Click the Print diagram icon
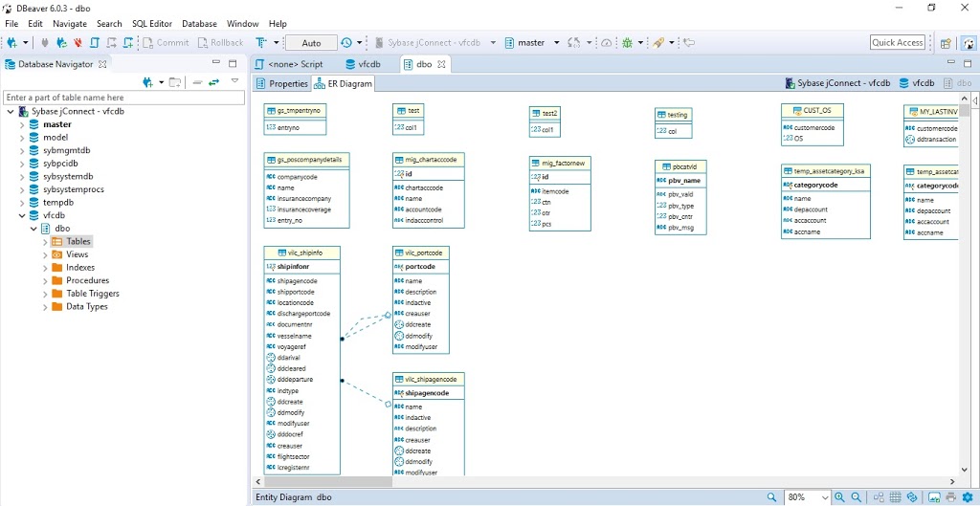 (950, 497)
